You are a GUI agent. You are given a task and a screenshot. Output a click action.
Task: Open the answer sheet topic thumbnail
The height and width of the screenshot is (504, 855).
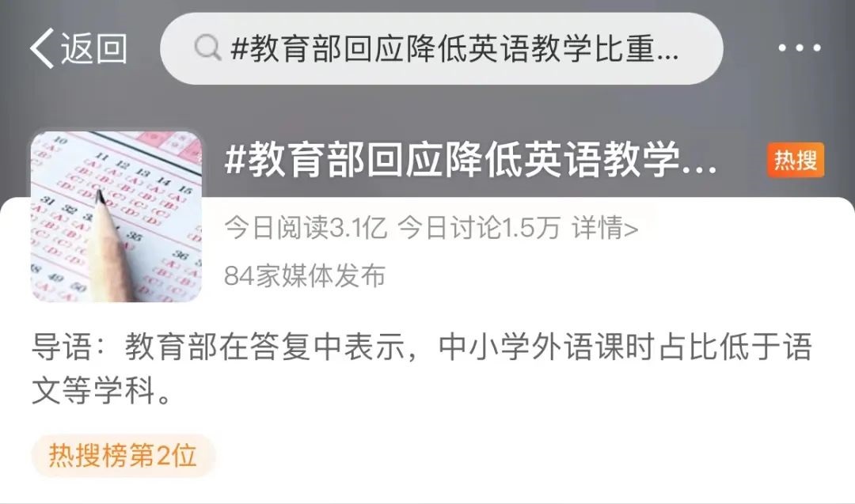click(116, 216)
